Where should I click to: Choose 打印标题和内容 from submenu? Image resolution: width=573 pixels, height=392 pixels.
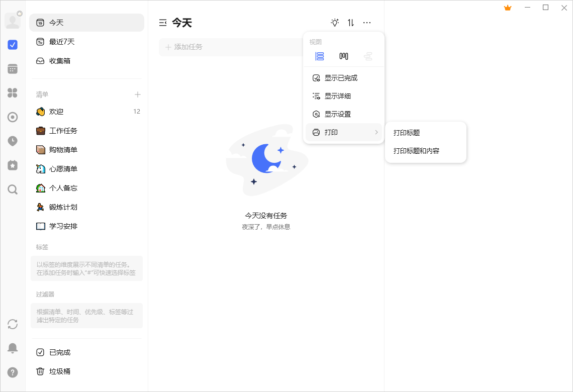426,151
